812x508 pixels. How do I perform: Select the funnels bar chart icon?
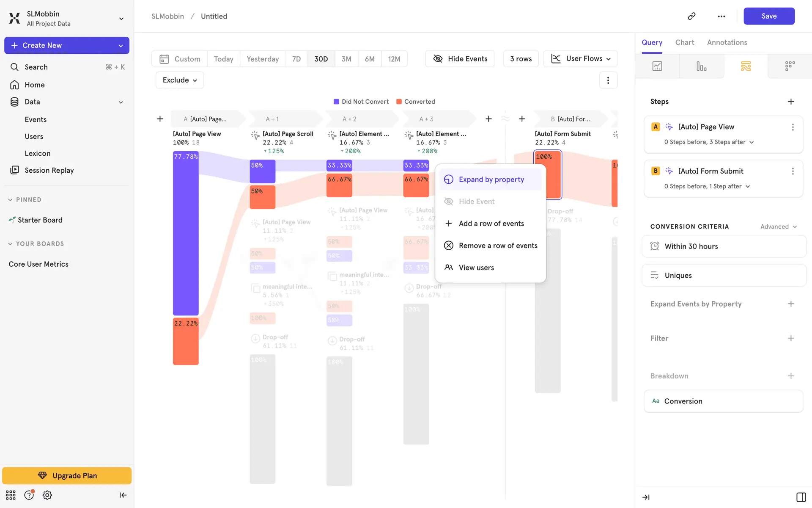(701, 66)
